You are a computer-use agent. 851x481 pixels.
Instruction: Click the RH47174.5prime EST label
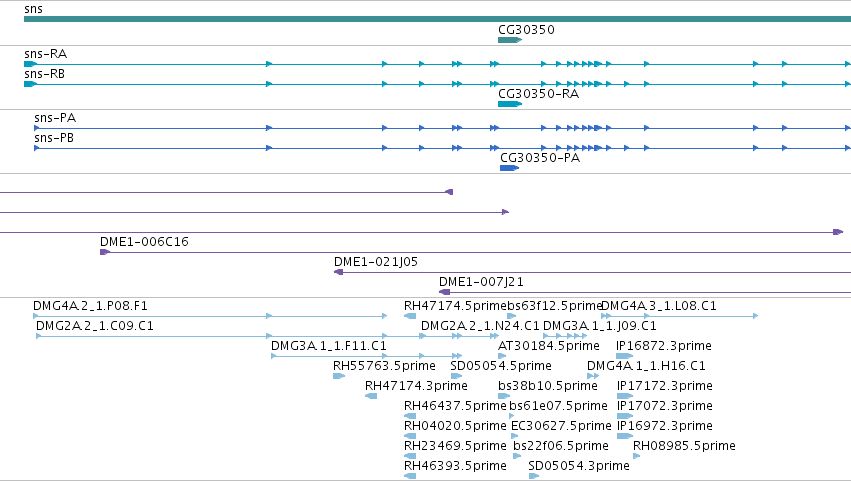pyautogui.click(x=455, y=306)
